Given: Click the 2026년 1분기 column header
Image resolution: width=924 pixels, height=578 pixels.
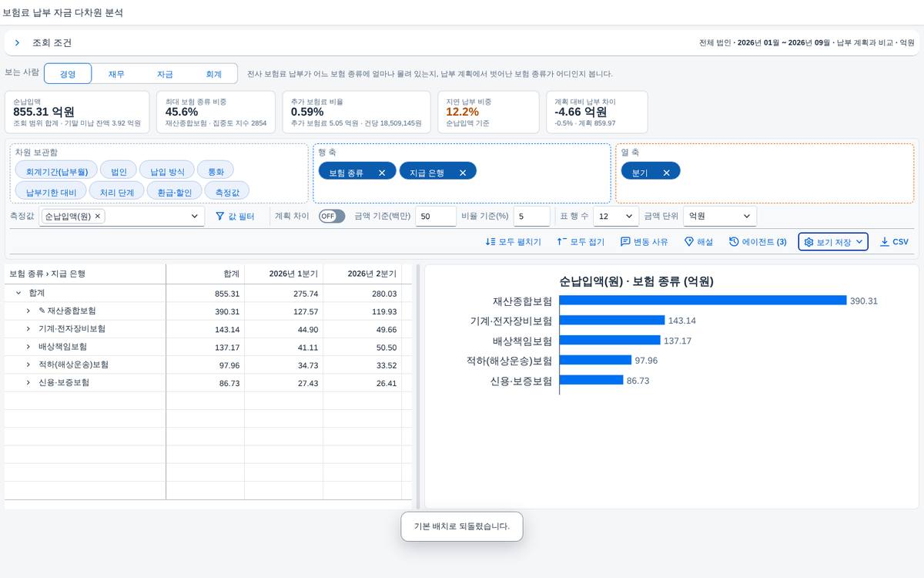Looking at the screenshot, I should pos(283,274).
